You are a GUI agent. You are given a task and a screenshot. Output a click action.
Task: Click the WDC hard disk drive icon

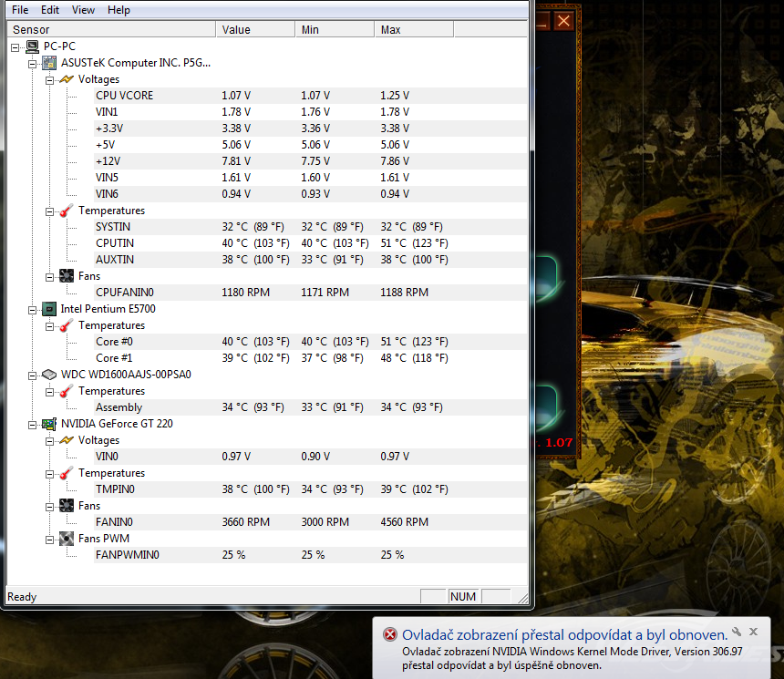point(49,375)
